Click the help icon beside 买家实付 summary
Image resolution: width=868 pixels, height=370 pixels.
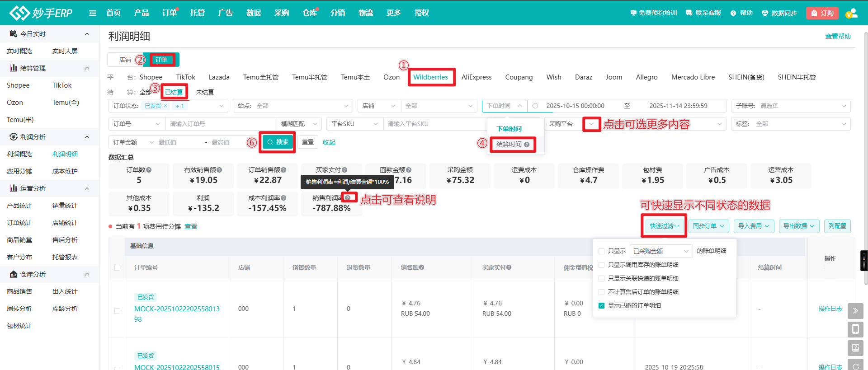344,170
